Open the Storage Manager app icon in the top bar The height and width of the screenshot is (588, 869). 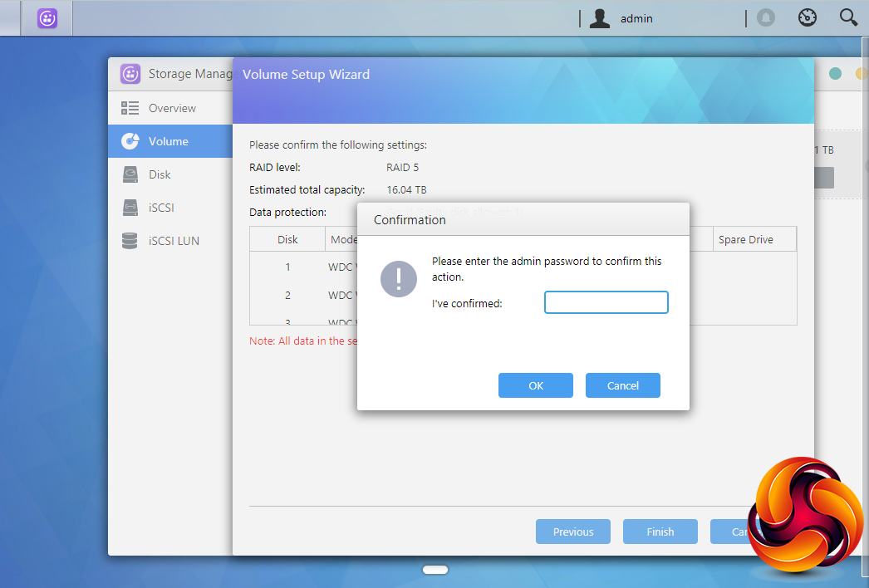tap(47, 18)
